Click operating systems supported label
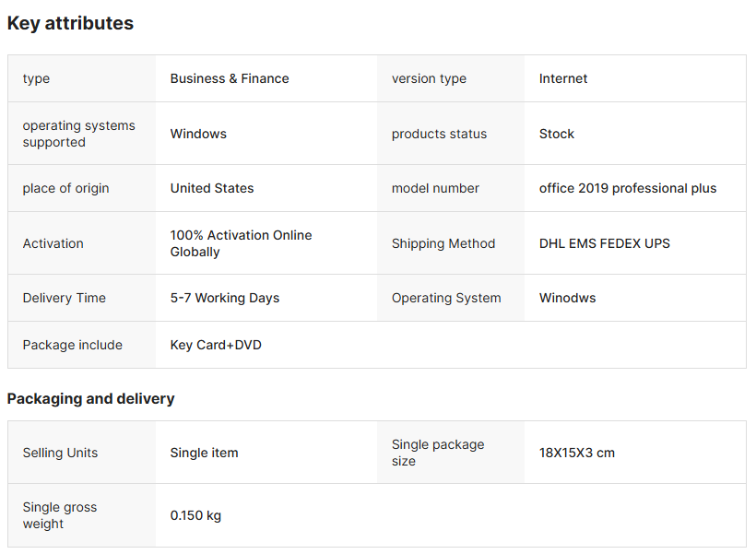Image resolution: width=756 pixels, height=554 pixels. pyautogui.click(x=78, y=134)
